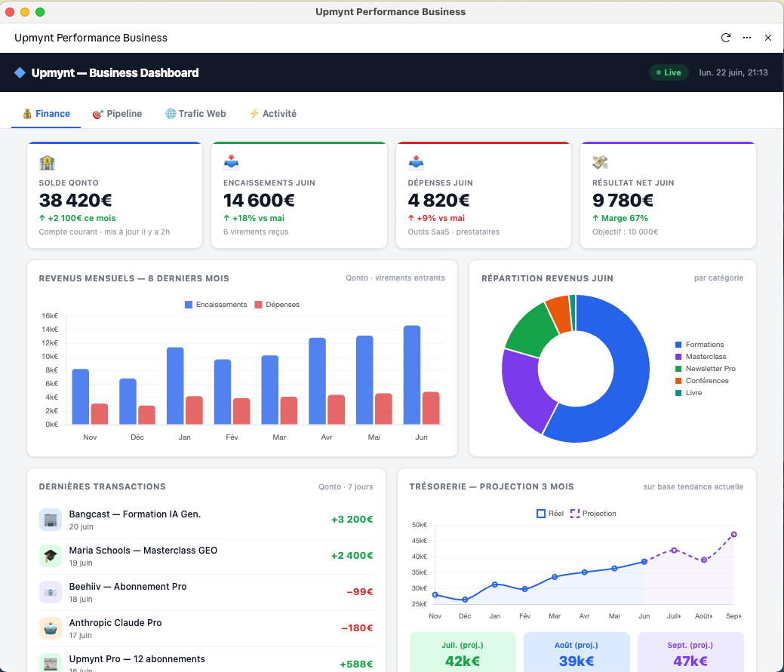The width and height of the screenshot is (784, 672).
Task: Click the robot icon for Anthropic Claude Pro
Action: tap(51, 628)
